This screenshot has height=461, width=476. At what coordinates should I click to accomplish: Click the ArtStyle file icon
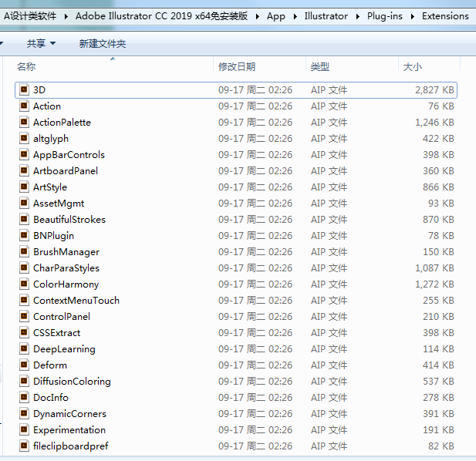point(24,187)
